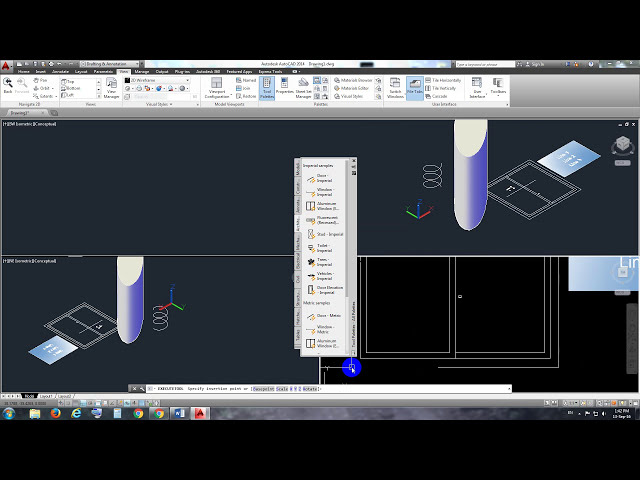Screen dimensions: 640x480
Task: Open Materials Editor
Action: click(x=351, y=88)
